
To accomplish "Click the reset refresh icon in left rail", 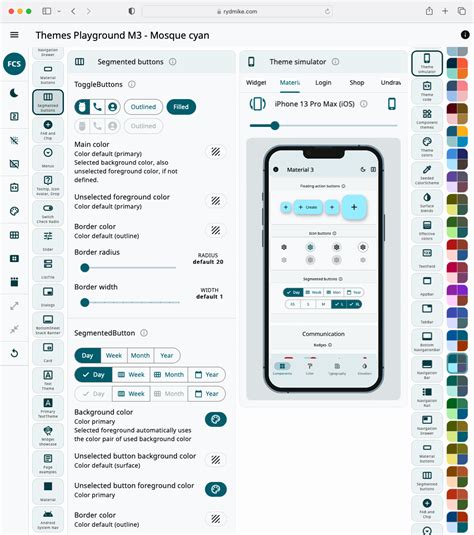I will 14,353.
